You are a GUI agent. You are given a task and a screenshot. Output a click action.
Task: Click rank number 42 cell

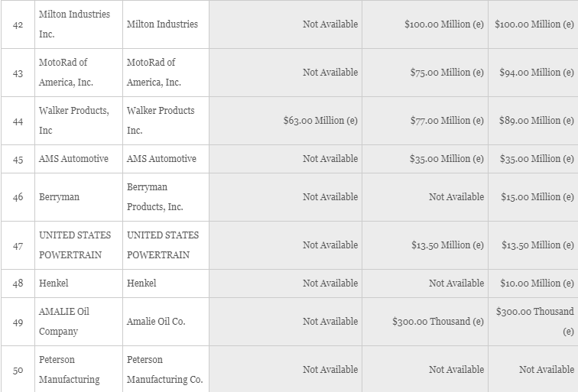coord(18,24)
